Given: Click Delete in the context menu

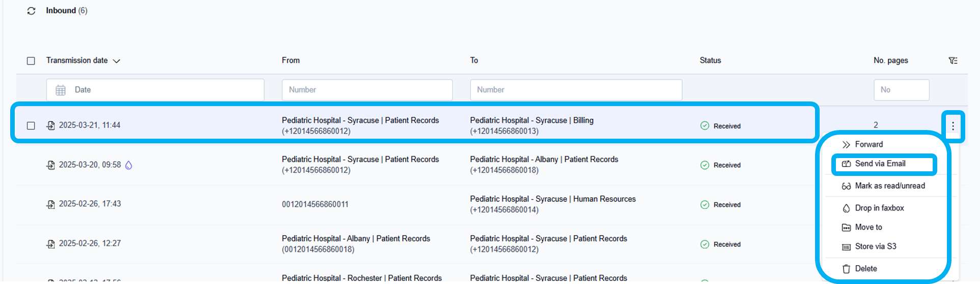Looking at the screenshot, I should click(865, 269).
